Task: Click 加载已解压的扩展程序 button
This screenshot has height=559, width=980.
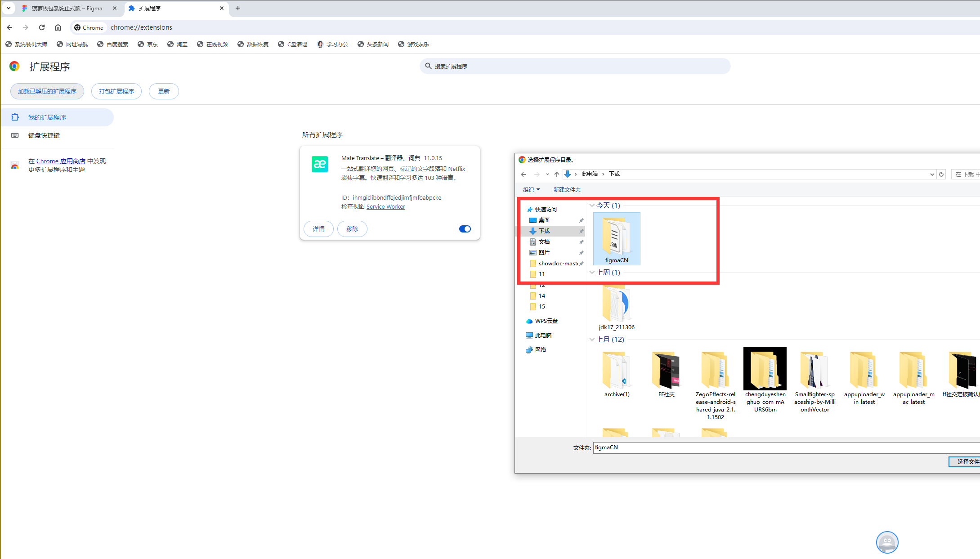Action: click(47, 91)
